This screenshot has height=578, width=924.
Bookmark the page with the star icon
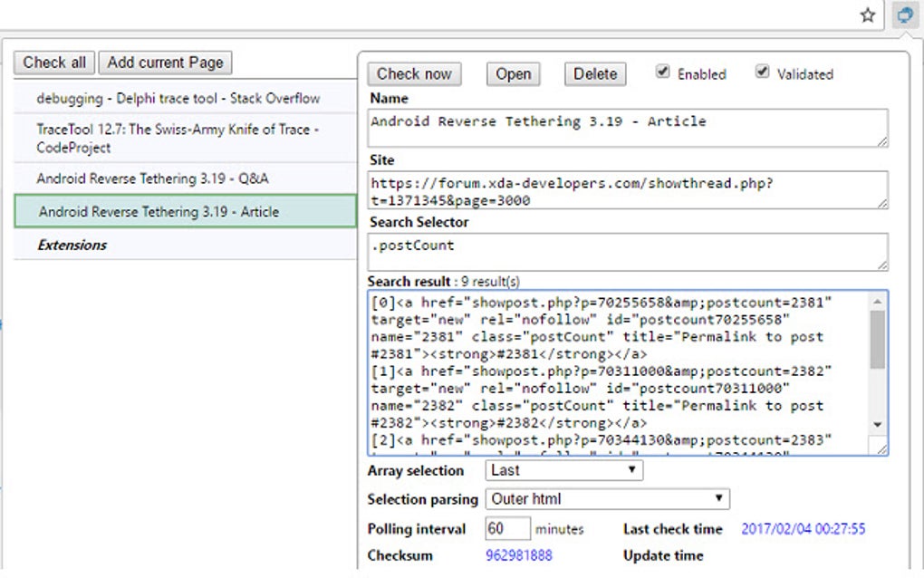click(867, 14)
